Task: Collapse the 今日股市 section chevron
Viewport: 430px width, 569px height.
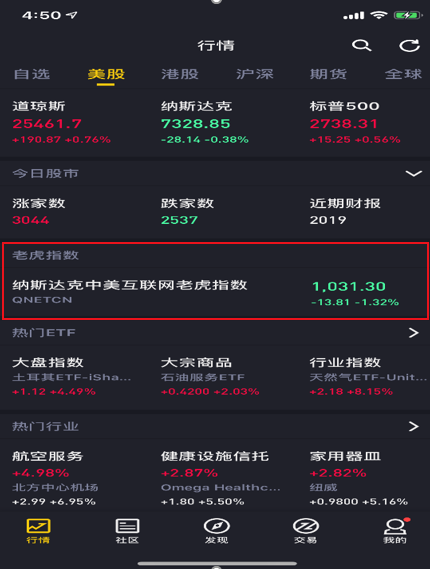Action: (x=414, y=173)
